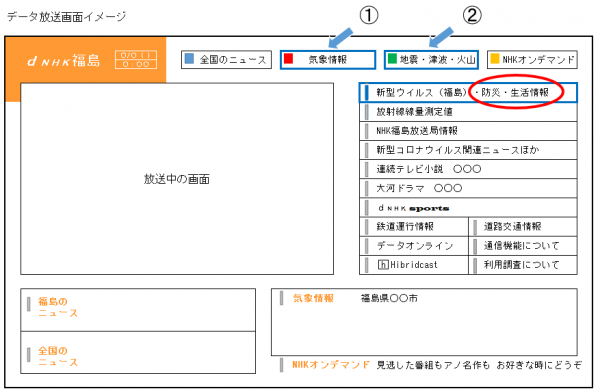Select 新型ウイルス（福島）・防災・生活情報 menu row

click(x=468, y=93)
